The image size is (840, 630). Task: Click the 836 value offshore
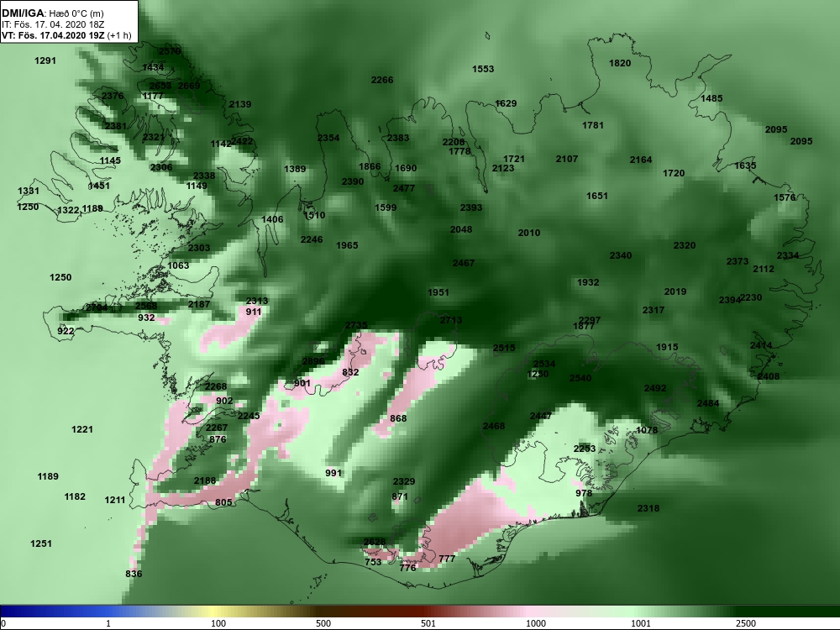click(134, 575)
